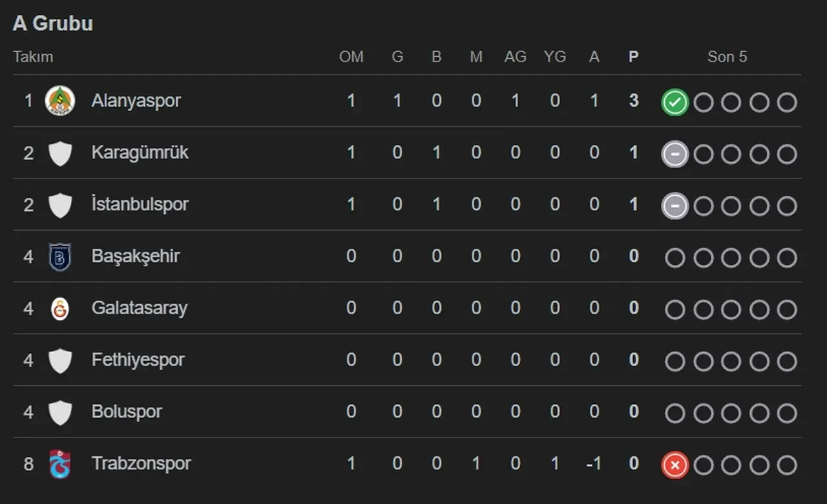Click the A Grubu group title
827x504 pixels.
53,23
